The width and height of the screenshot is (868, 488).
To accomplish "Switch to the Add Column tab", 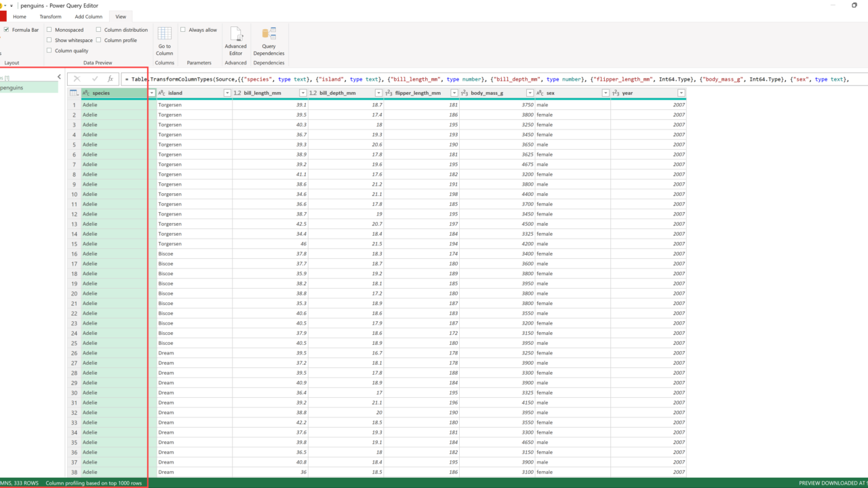I will [89, 16].
